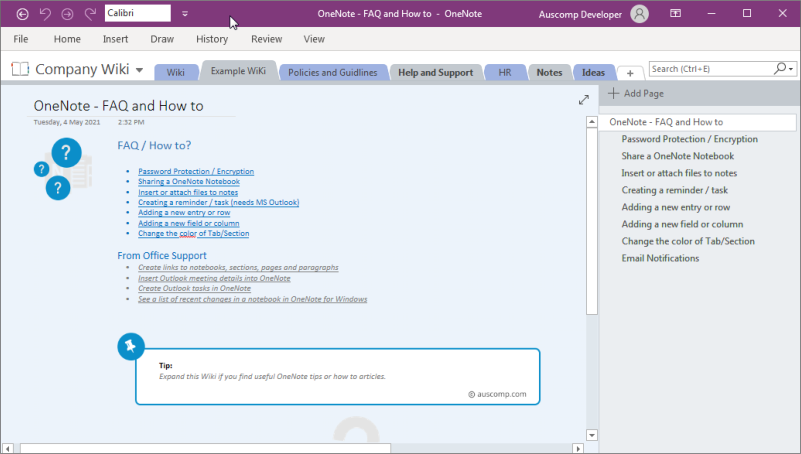
Task: Open the Password Protection / Encryption link
Action: (x=196, y=171)
